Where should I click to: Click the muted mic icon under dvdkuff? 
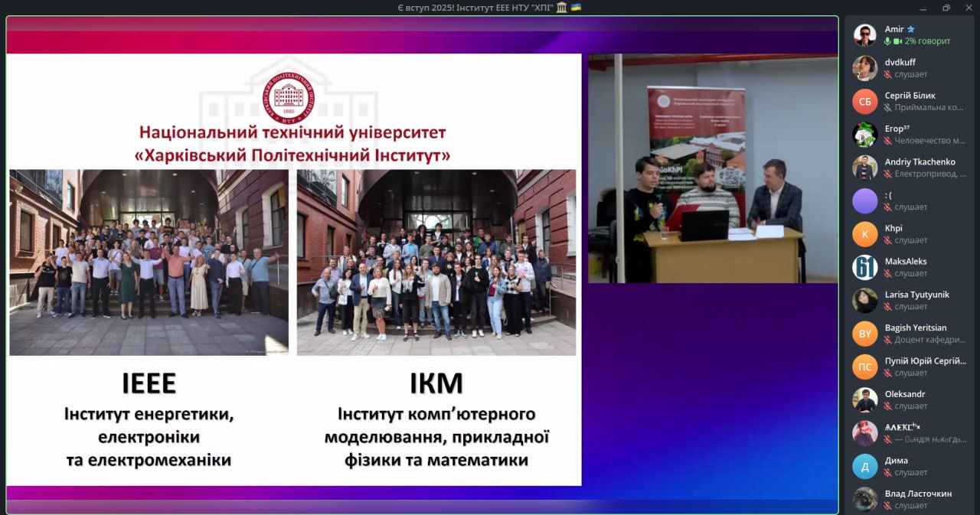[888, 74]
